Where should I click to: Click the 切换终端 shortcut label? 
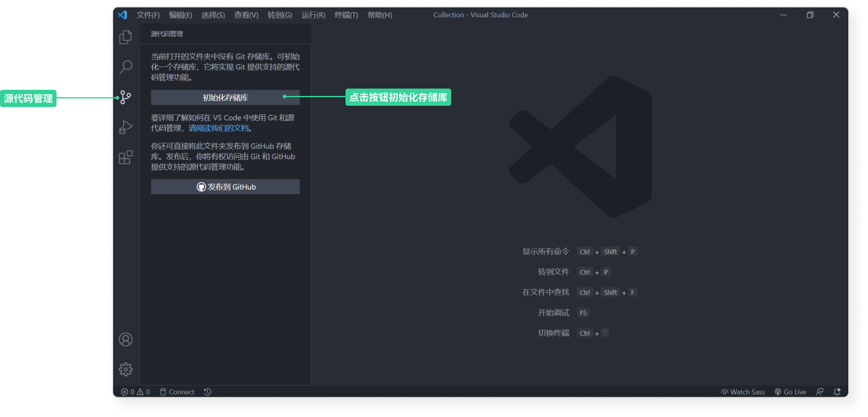[x=554, y=333]
